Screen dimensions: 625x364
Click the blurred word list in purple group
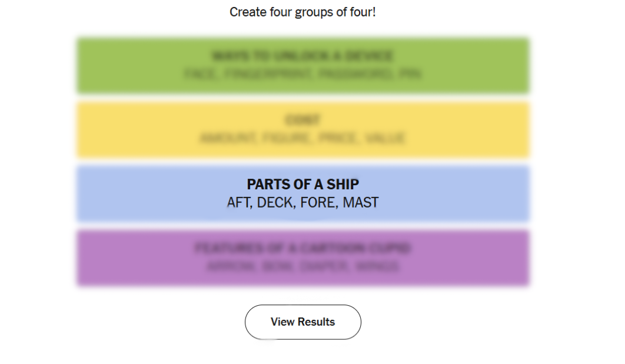point(302,266)
